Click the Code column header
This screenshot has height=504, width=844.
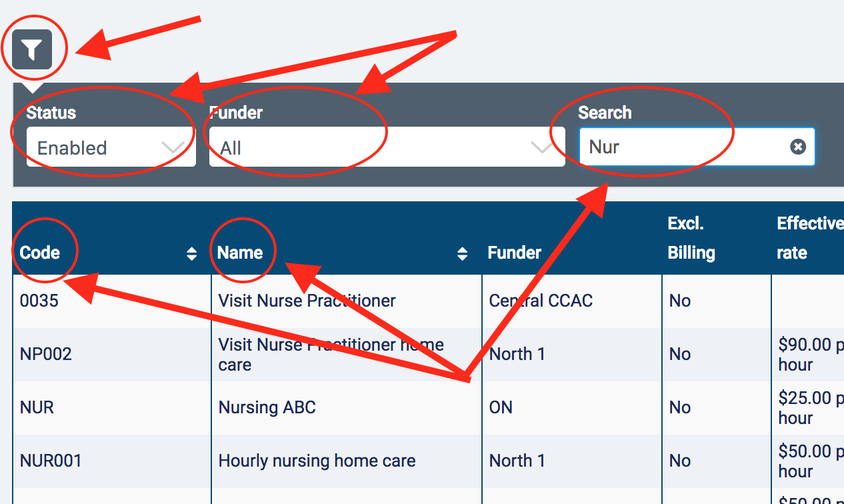click(x=40, y=253)
